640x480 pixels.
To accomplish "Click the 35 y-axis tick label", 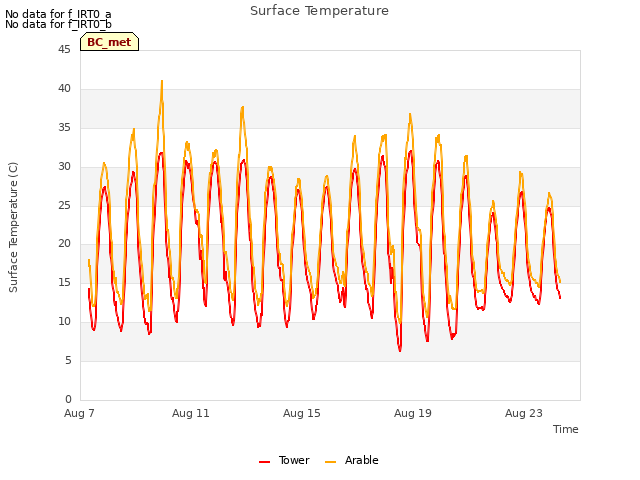I will point(64,128).
